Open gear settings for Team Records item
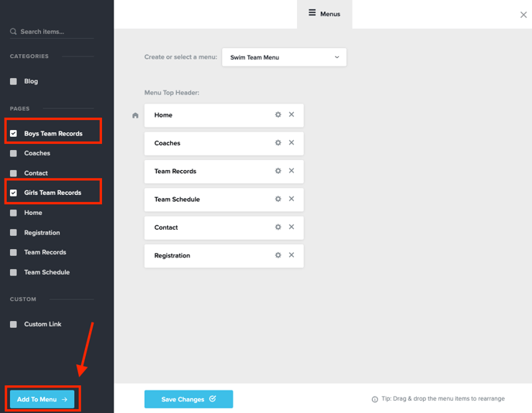532x413 pixels. 278,171
